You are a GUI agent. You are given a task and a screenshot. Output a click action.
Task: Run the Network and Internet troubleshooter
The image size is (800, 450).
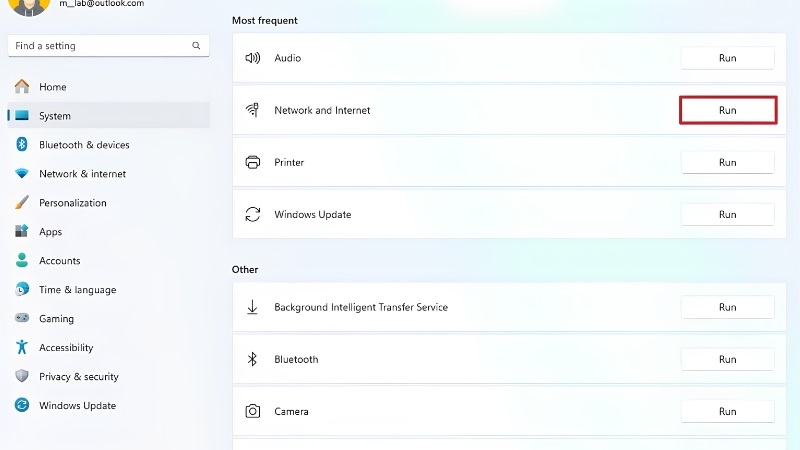pos(728,110)
